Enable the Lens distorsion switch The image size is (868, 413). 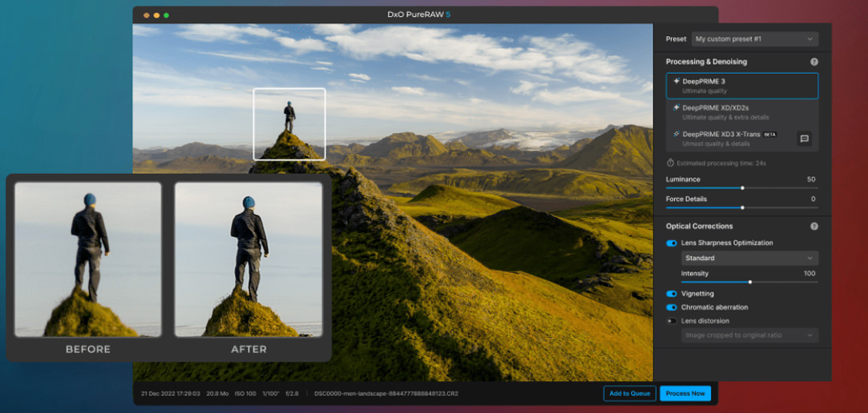pyautogui.click(x=672, y=321)
